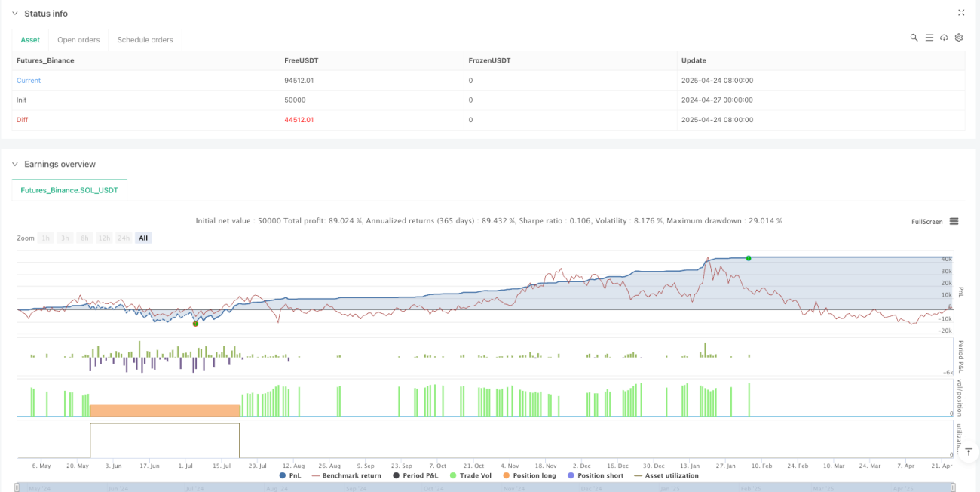The height and width of the screenshot is (492, 980).
Task: Click the collapse arrows icon in Status info
Action: 961,13
